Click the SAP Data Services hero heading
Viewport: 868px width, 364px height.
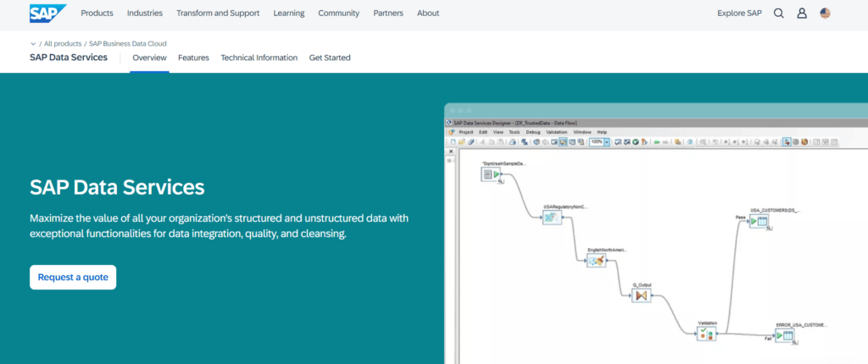pos(117,188)
